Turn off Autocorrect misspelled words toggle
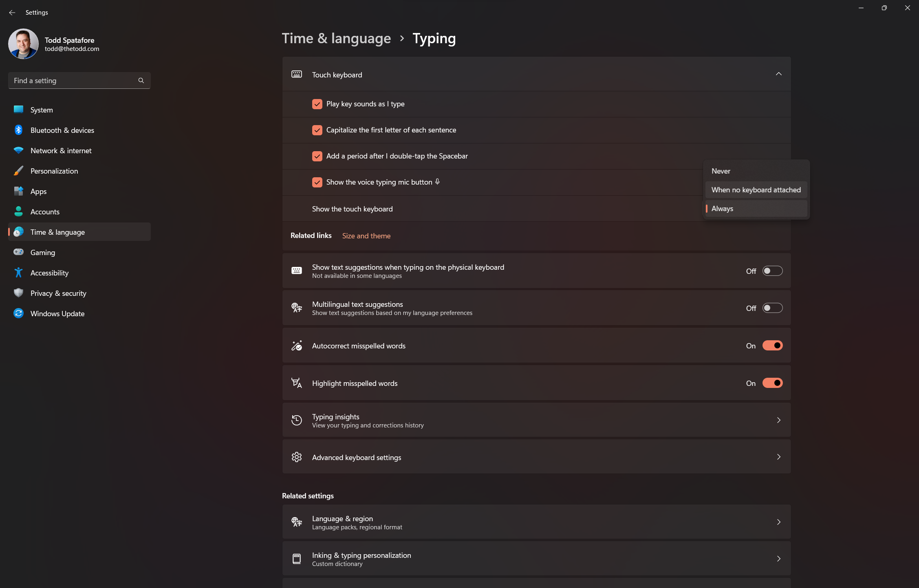The height and width of the screenshot is (588, 919). [x=772, y=346]
